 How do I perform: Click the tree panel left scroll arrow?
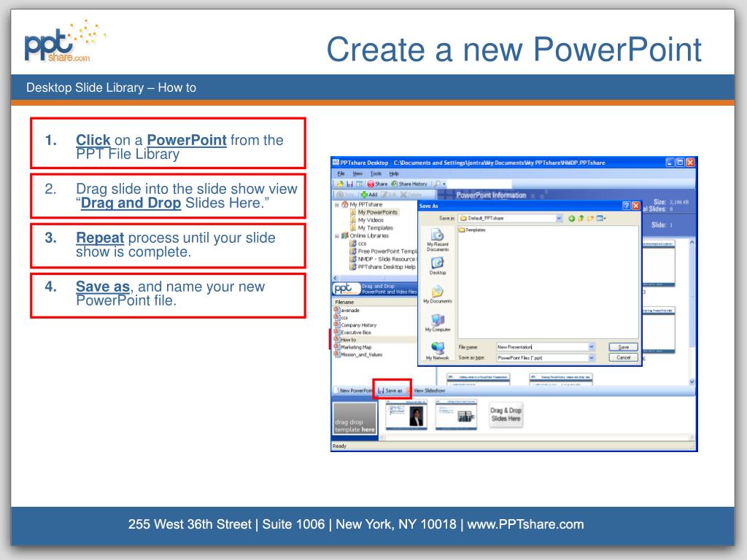[x=336, y=278]
